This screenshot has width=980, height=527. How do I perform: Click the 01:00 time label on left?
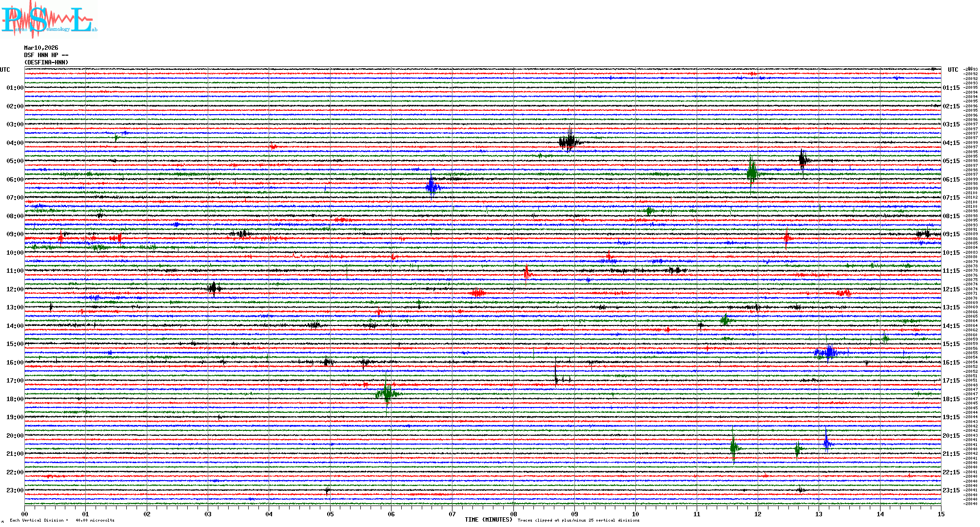[15, 88]
